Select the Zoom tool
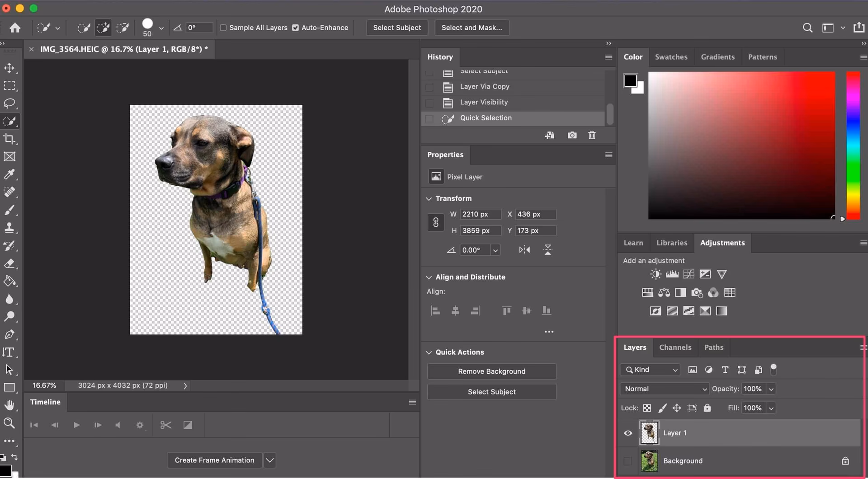Image resolution: width=868 pixels, height=479 pixels. (10, 423)
